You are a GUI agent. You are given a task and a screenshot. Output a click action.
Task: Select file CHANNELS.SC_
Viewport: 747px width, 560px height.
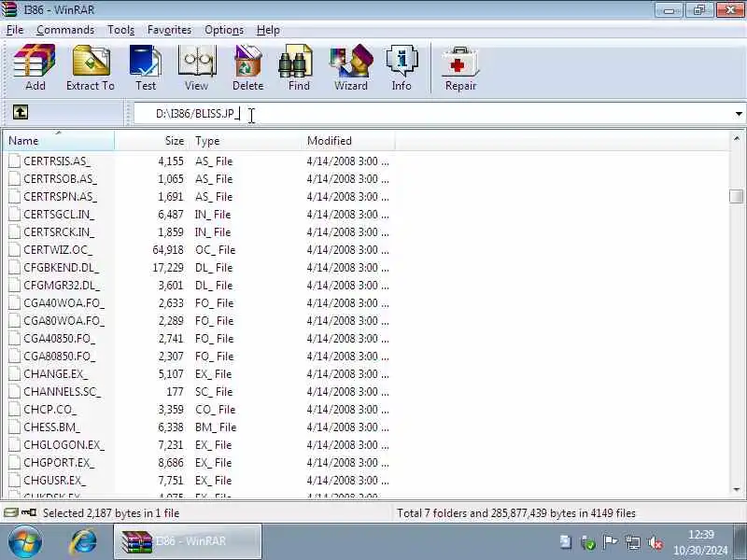(62, 391)
